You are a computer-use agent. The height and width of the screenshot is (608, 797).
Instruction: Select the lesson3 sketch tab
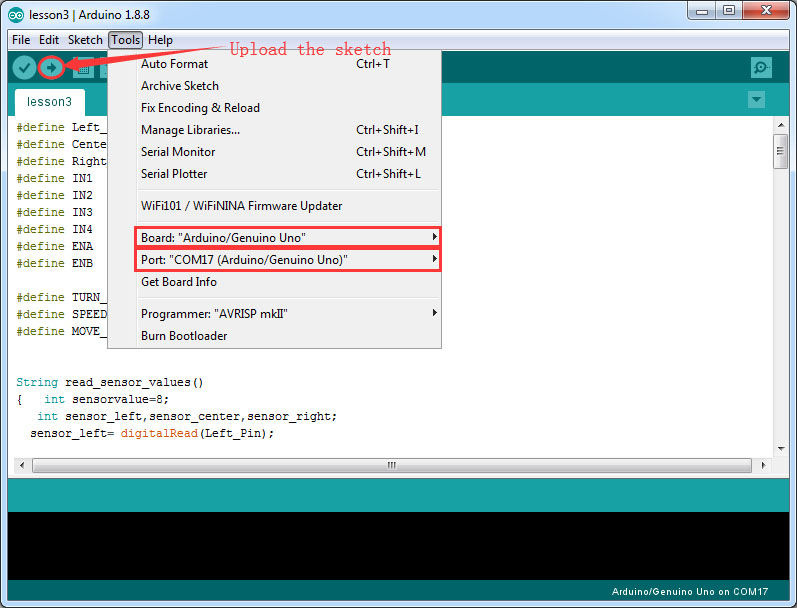[49, 102]
